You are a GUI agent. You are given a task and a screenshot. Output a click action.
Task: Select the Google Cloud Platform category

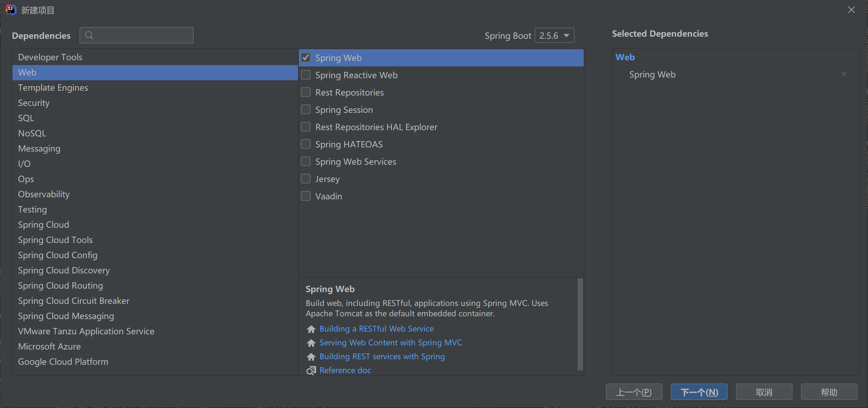point(63,362)
